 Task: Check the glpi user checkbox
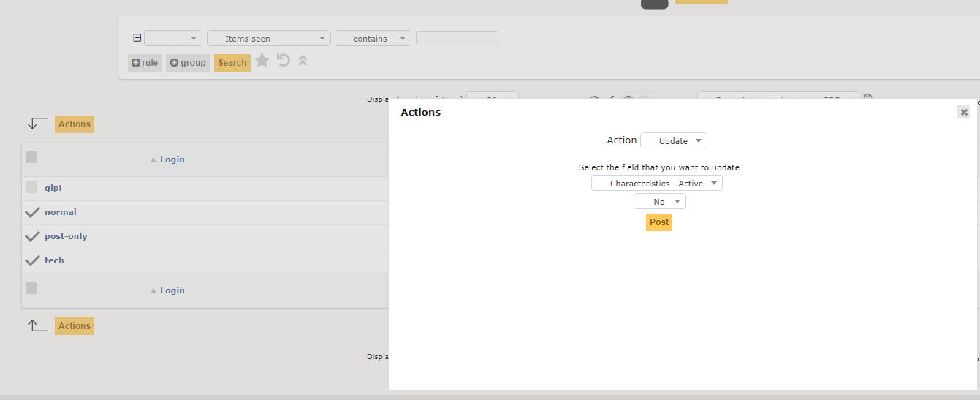tap(31, 187)
